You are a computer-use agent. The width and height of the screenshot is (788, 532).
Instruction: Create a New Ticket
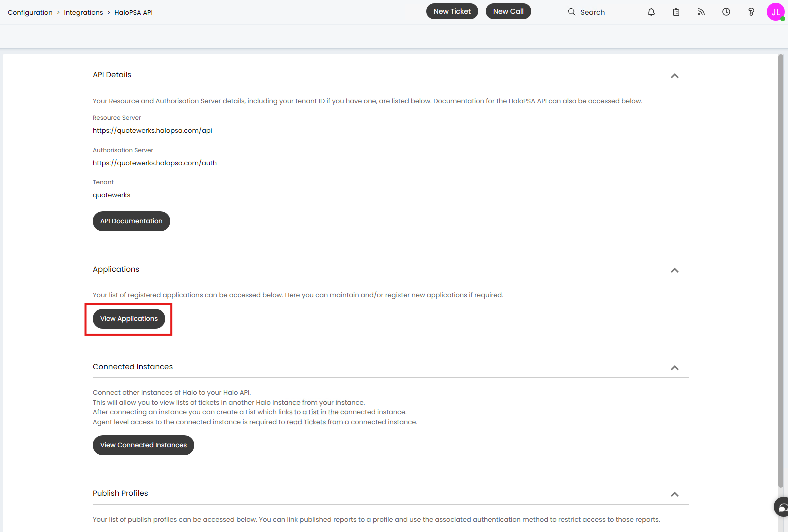point(452,11)
